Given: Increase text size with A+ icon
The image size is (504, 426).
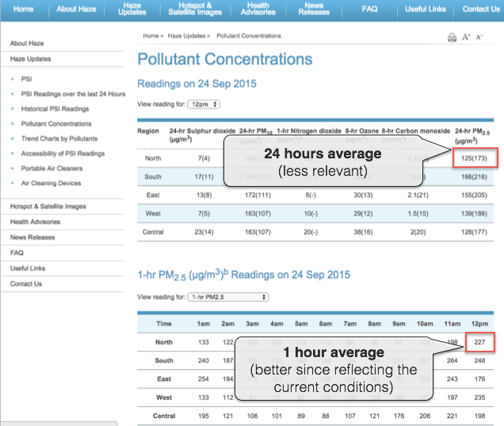Looking at the screenshot, I should click(x=466, y=37).
